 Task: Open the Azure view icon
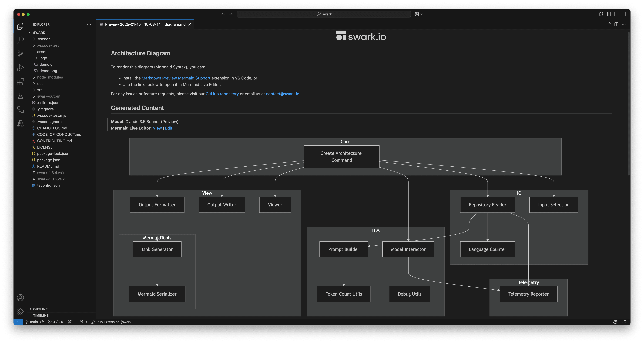click(20, 123)
